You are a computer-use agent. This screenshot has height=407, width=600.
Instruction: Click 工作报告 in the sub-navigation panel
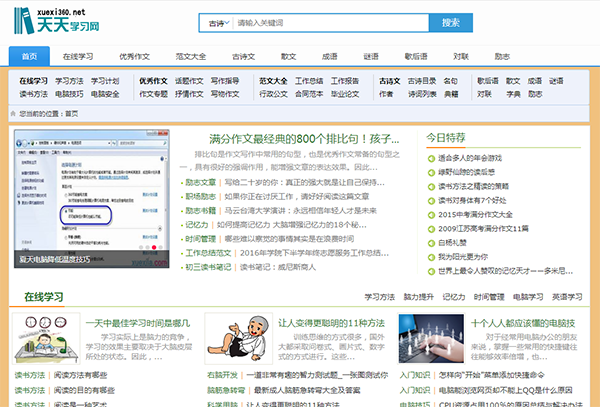point(345,81)
